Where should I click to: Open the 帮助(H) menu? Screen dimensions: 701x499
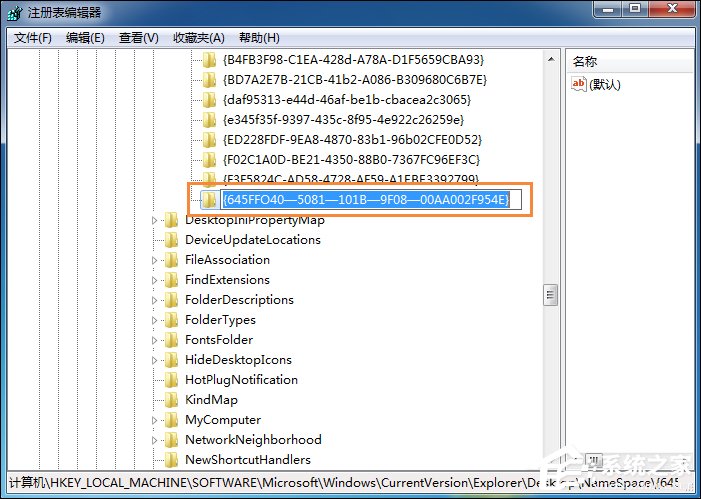259,38
